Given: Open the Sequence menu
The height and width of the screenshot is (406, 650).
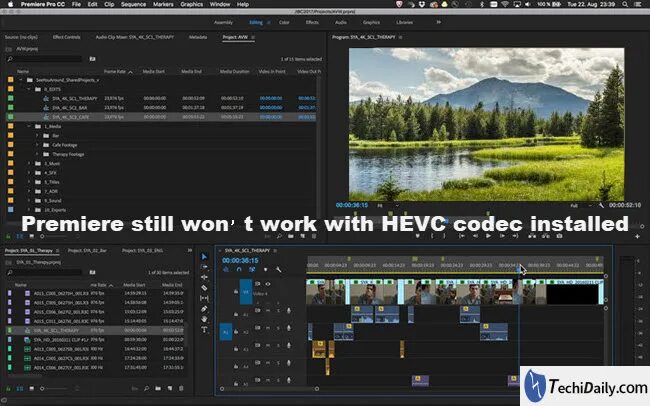Looking at the screenshot, I should pyautogui.click(x=133, y=4).
